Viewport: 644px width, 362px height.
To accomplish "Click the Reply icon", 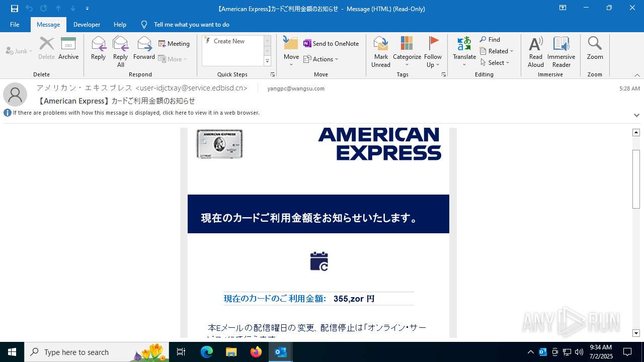I will [x=99, y=49].
